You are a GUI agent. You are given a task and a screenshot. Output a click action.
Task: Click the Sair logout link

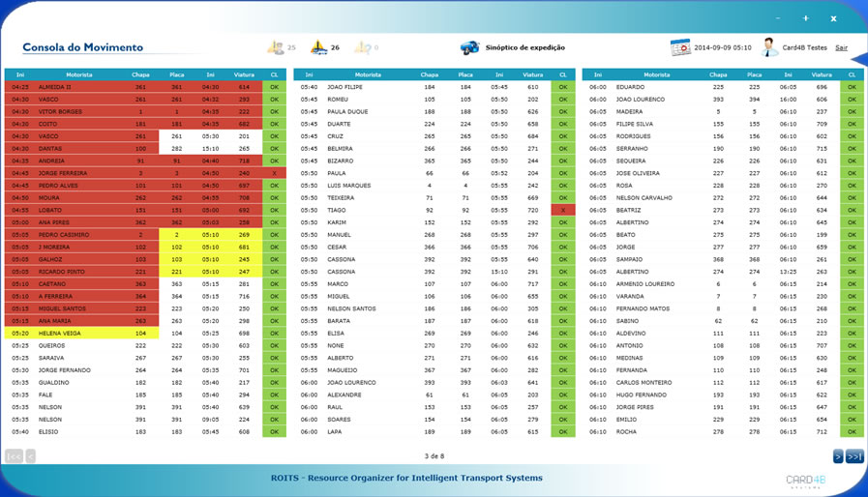click(x=841, y=47)
